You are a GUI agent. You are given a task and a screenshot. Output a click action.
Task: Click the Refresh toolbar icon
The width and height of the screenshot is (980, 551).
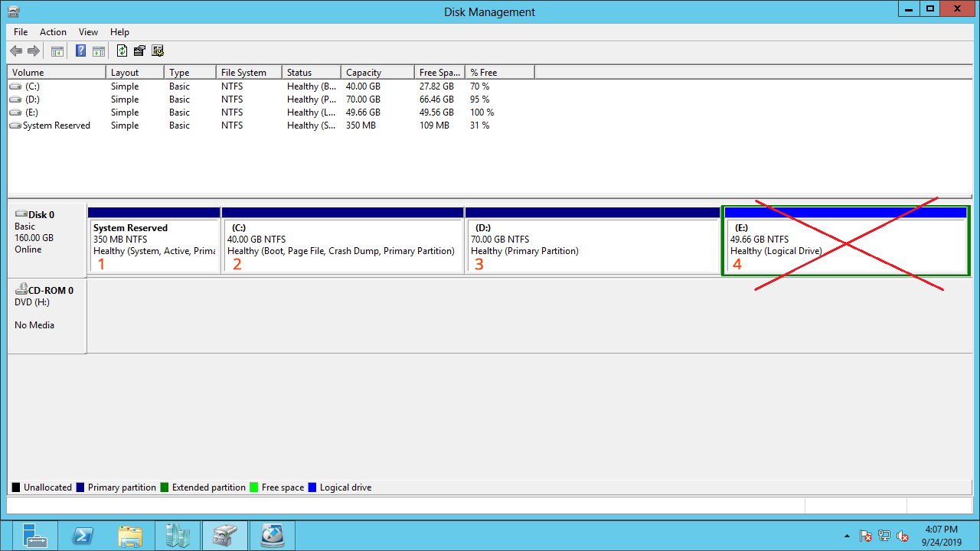pyautogui.click(x=122, y=51)
